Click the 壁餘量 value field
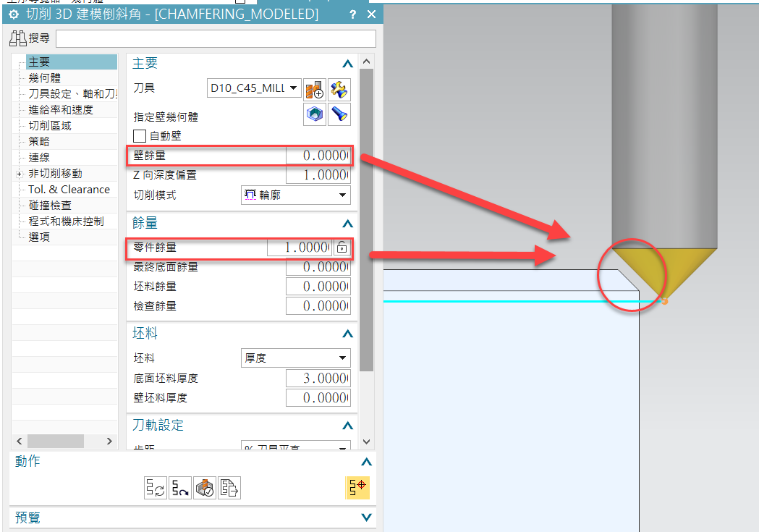This screenshot has width=759, height=532. tap(318, 156)
